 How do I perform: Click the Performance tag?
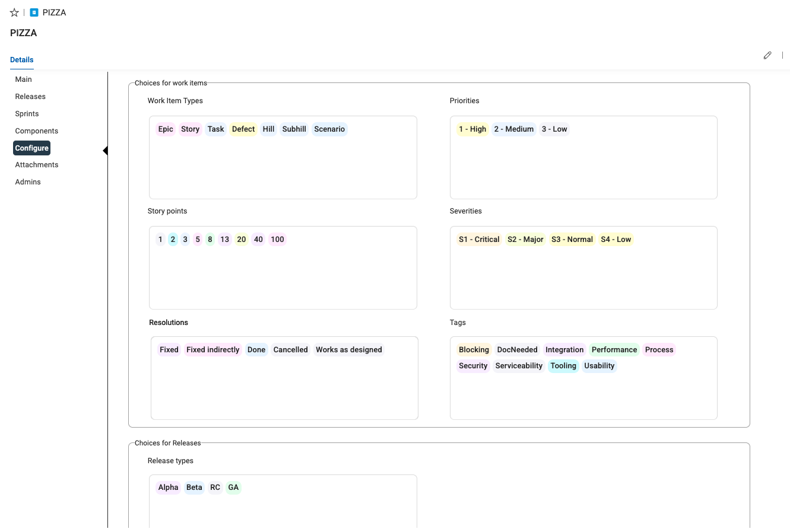(614, 350)
